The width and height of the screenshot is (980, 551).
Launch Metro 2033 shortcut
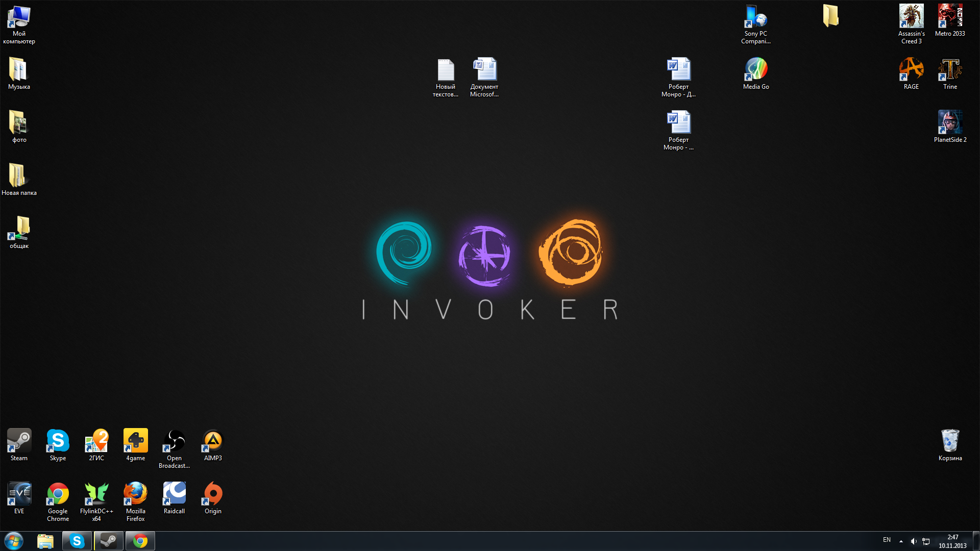point(950,21)
